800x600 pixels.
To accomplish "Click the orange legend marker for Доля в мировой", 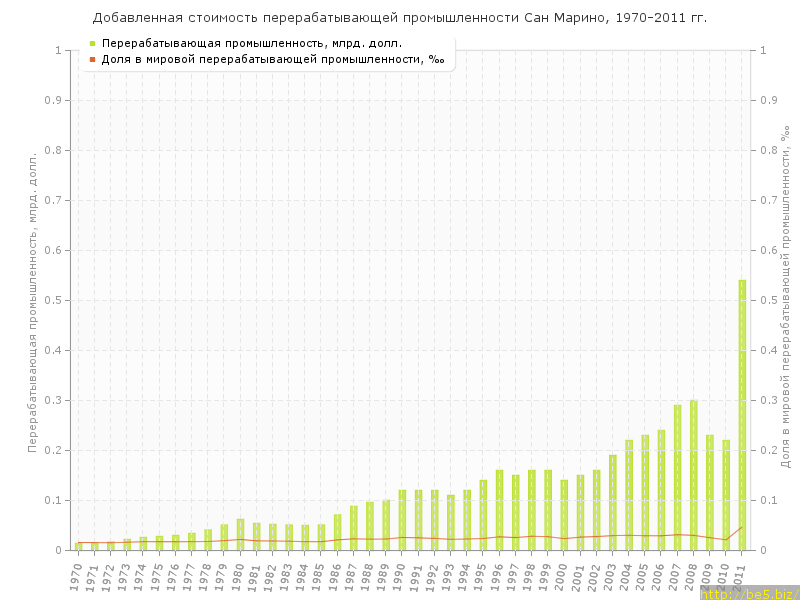I will [92, 60].
